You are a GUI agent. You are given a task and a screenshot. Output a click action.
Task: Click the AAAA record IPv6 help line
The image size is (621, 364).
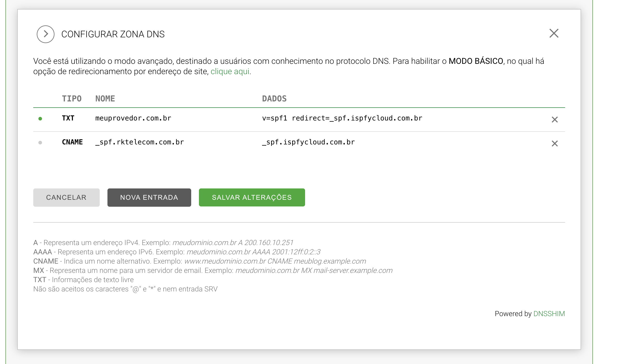click(177, 252)
